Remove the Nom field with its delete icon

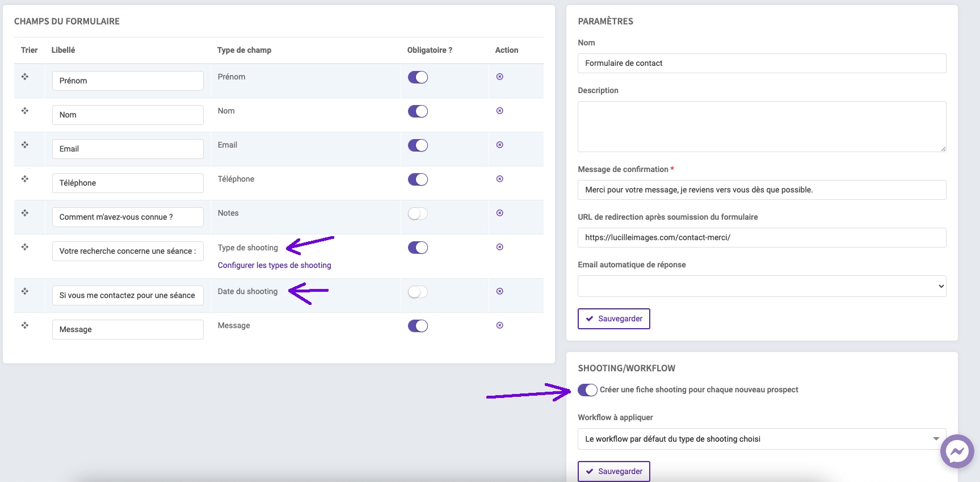(500, 111)
